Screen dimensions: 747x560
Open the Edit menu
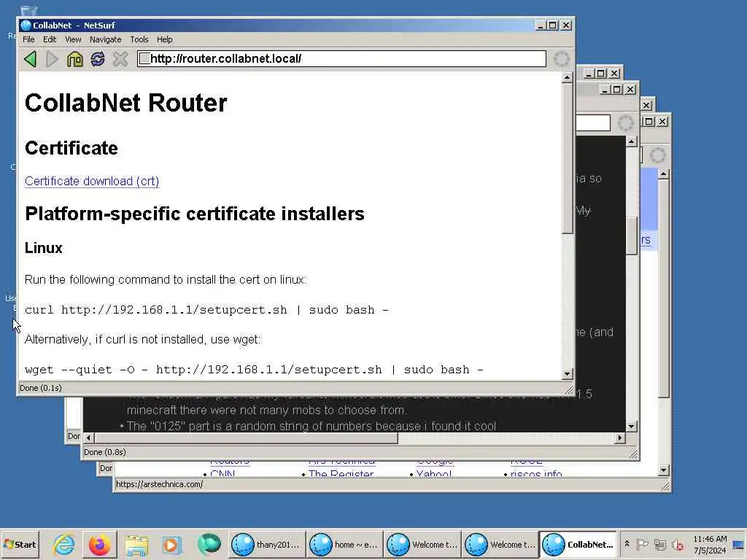point(50,39)
